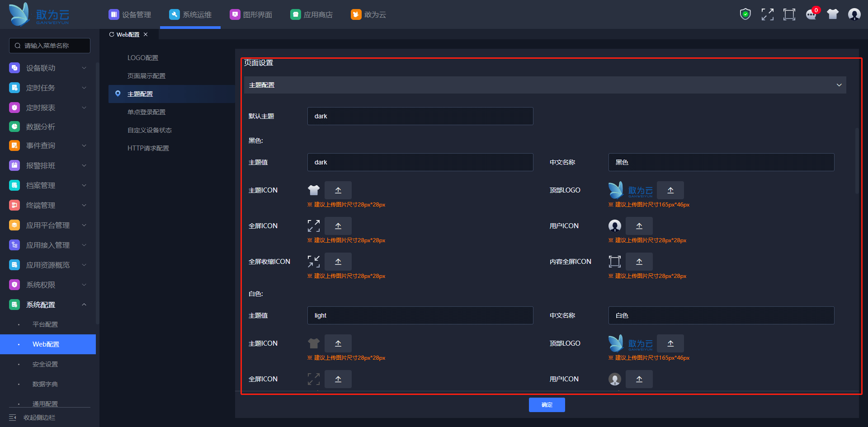868x427 pixels.
Task: Select Web配置 submenu item in sidebar
Action: pos(48,344)
